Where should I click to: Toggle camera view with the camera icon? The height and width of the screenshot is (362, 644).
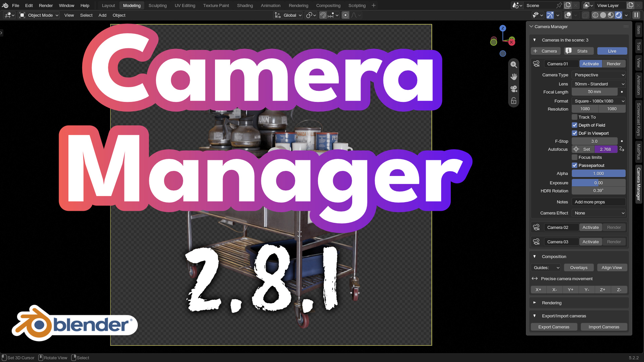(514, 89)
